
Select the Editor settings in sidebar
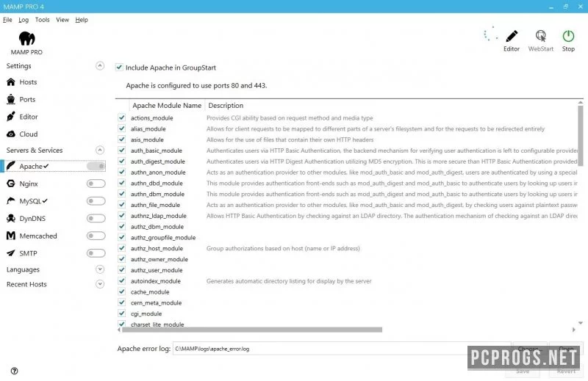29,117
